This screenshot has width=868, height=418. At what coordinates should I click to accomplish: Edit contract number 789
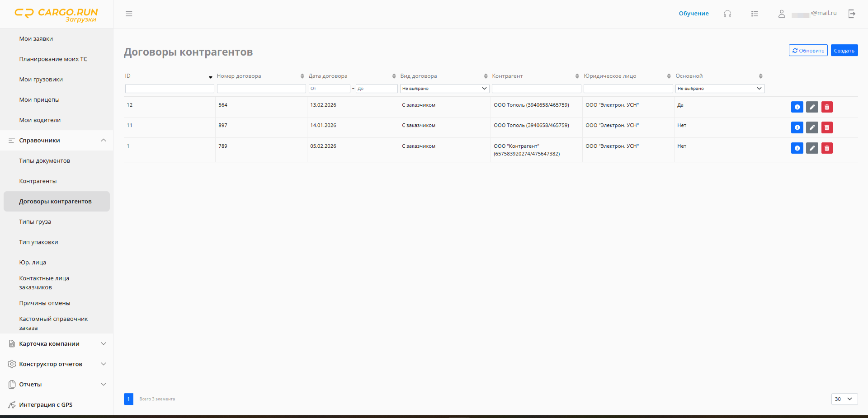(x=812, y=148)
